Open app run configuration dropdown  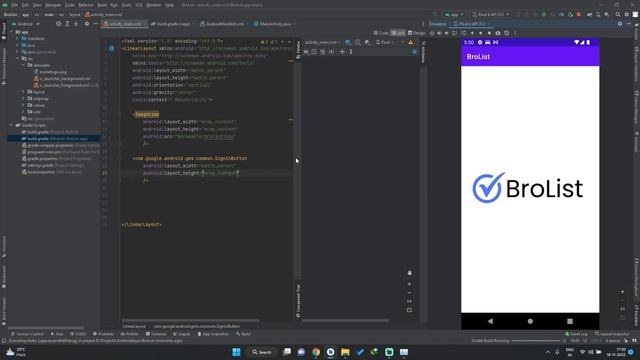pos(454,14)
